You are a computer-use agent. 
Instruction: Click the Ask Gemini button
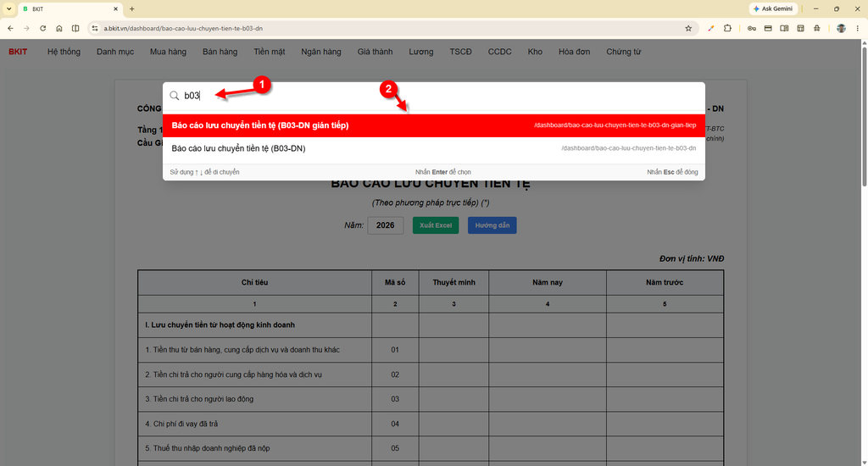pyautogui.click(x=773, y=8)
